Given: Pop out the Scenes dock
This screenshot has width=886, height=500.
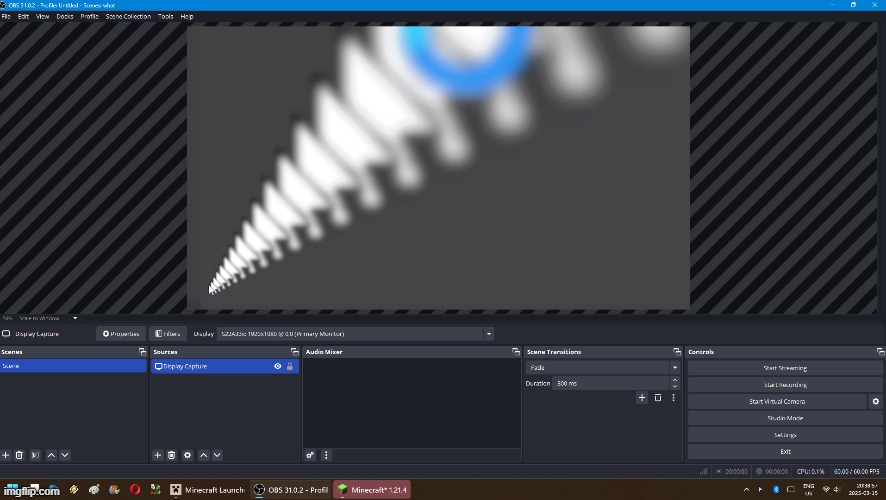Looking at the screenshot, I should (x=142, y=351).
